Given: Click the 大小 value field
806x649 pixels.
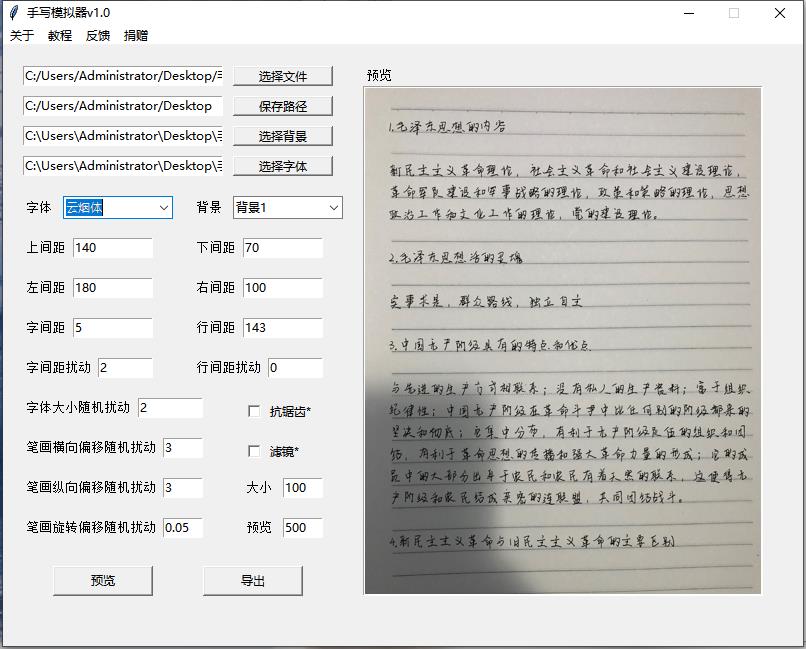Looking at the screenshot, I should pos(302,489).
